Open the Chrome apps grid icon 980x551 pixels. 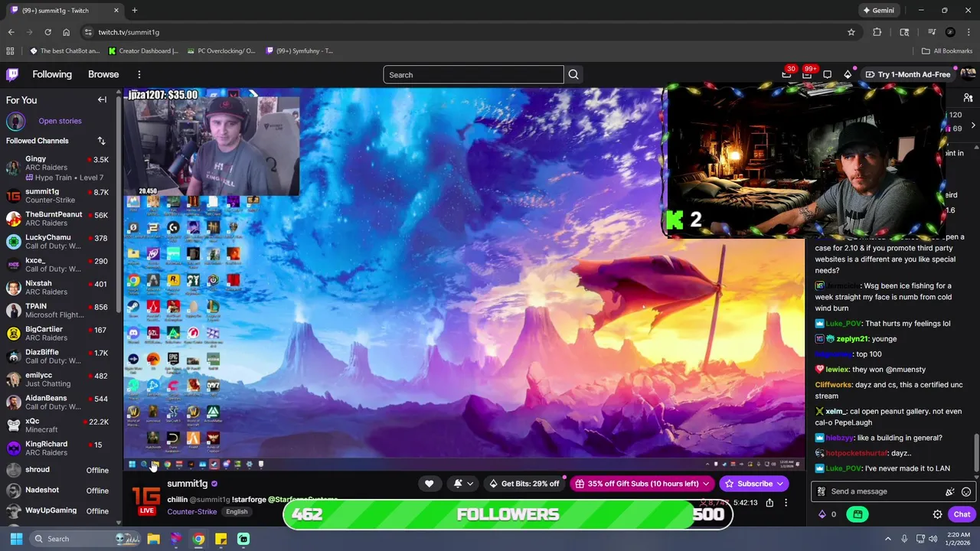(10, 51)
